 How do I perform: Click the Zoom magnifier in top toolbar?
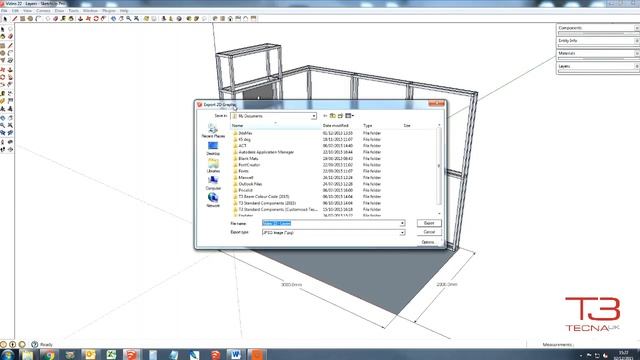pyautogui.click(x=129, y=19)
